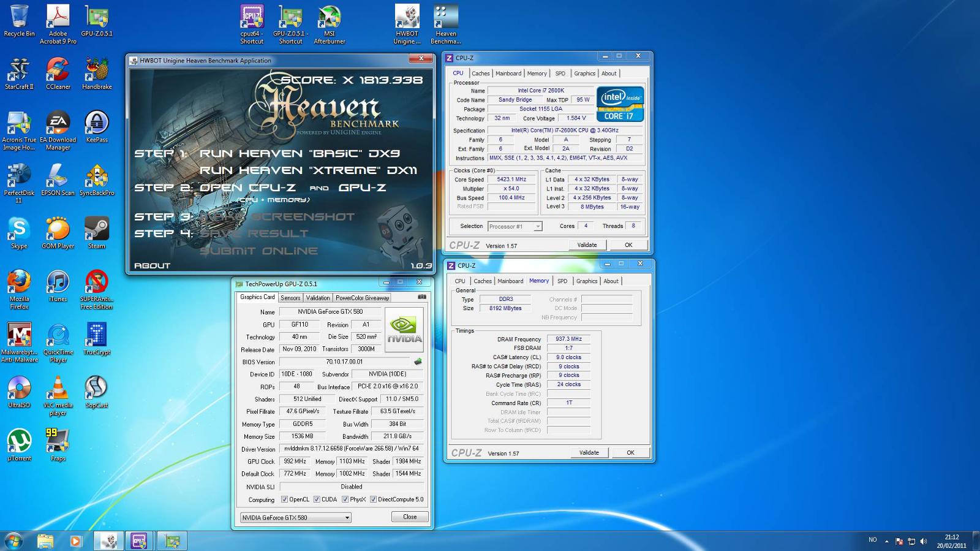Click Run Heaven "Xtreme" DX11 step
Viewport: 980px width, 551px height.
click(308, 170)
